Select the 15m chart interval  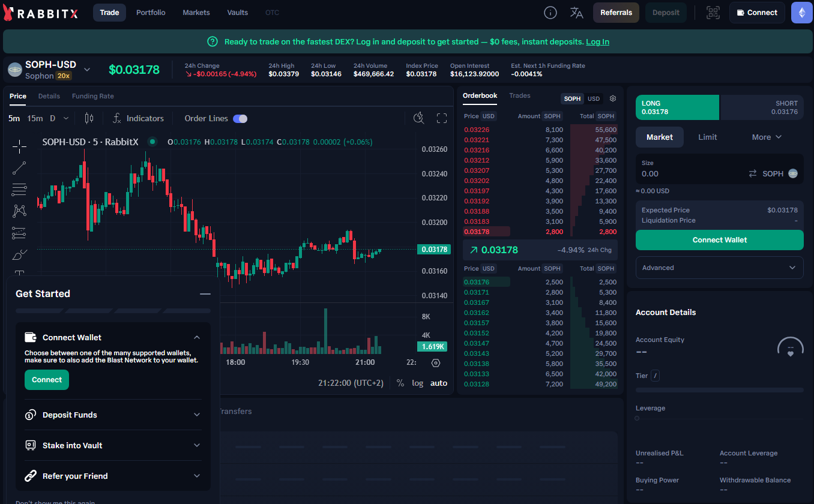(35, 118)
